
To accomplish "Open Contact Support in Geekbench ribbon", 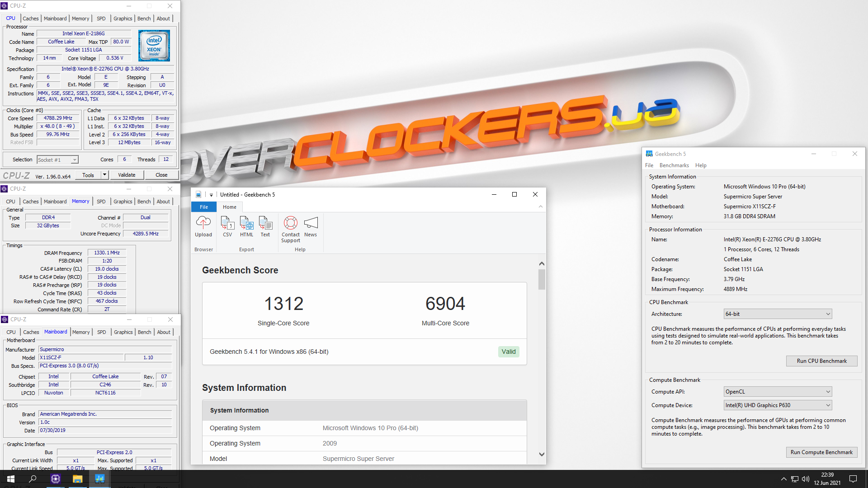I will [291, 229].
